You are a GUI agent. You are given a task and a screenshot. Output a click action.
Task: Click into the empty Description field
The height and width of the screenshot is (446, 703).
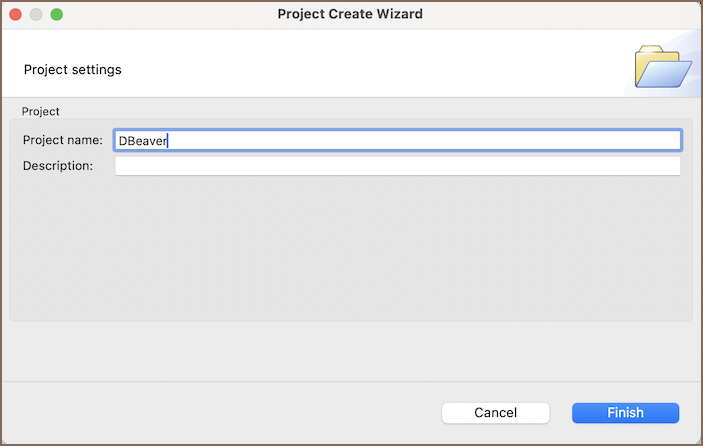pyautogui.click(x=398, y=166)
